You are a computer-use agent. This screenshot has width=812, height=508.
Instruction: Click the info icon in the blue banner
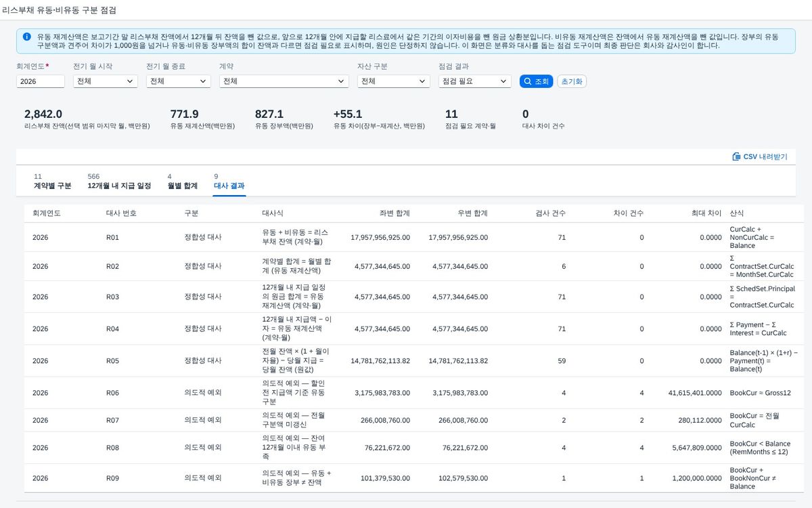pos(26,37)
